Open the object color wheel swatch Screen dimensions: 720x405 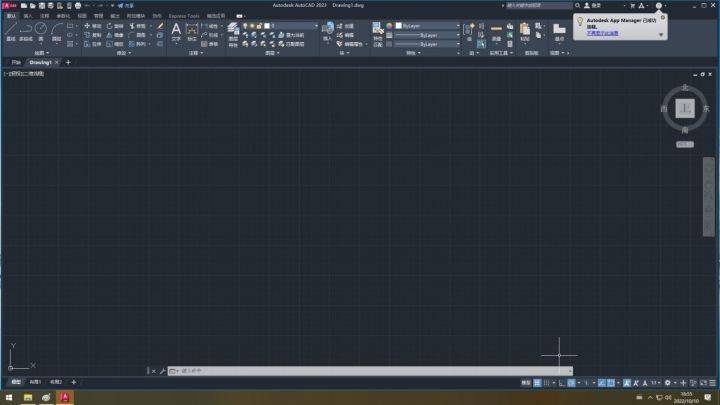(x=389, y=26)
